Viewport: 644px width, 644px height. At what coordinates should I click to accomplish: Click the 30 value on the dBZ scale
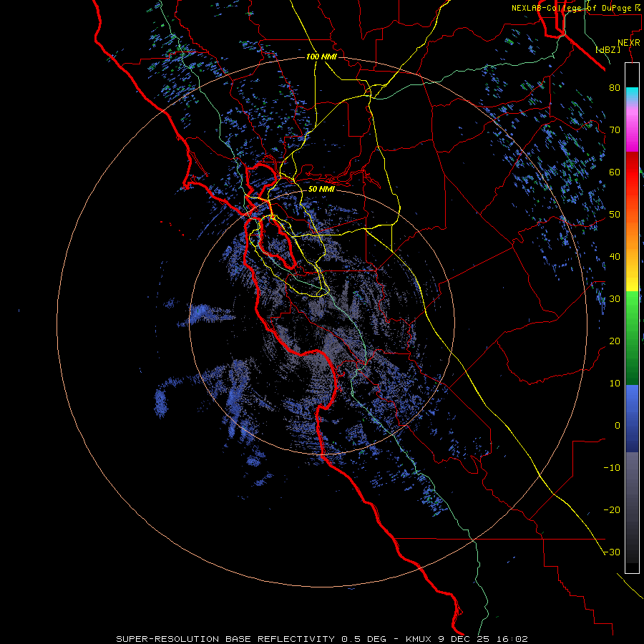[x=615, y=299]
